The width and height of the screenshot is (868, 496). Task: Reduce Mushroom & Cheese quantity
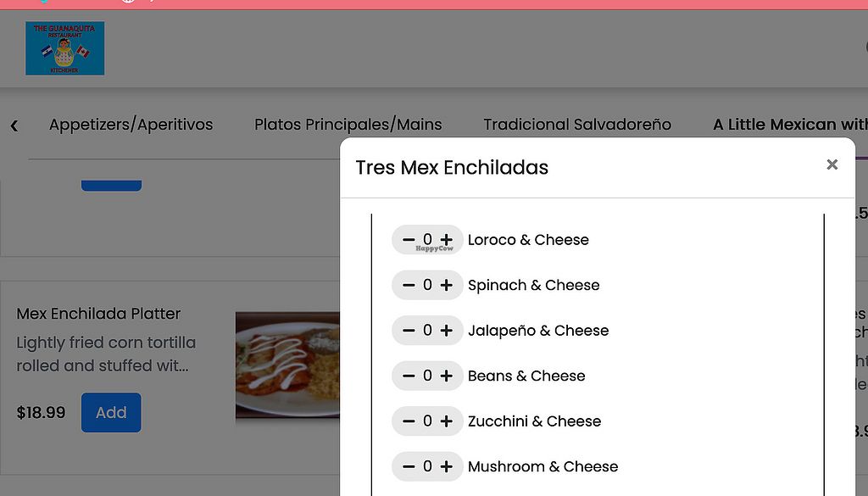(x=409, y=466)
